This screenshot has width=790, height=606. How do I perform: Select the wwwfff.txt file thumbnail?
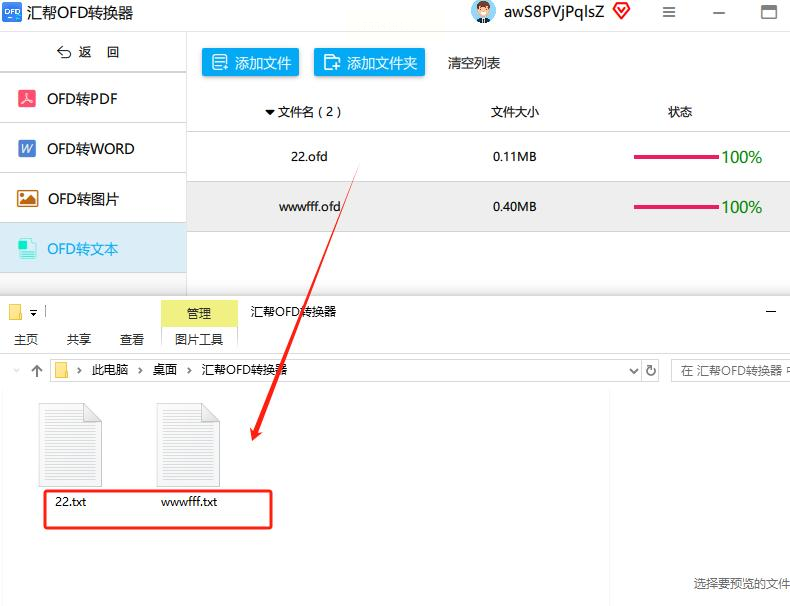pyautogui.click(x=188, y=444)
